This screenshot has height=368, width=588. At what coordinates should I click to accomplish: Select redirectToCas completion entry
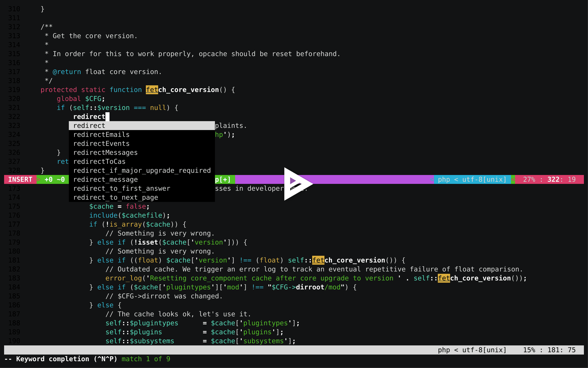(99, 161)
